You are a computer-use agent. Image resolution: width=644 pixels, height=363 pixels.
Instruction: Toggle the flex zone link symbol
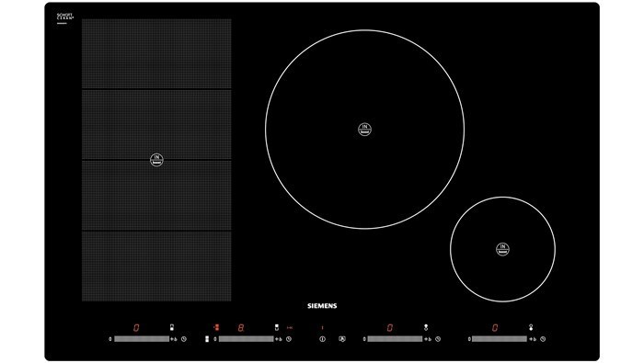(x=207, y=339)
